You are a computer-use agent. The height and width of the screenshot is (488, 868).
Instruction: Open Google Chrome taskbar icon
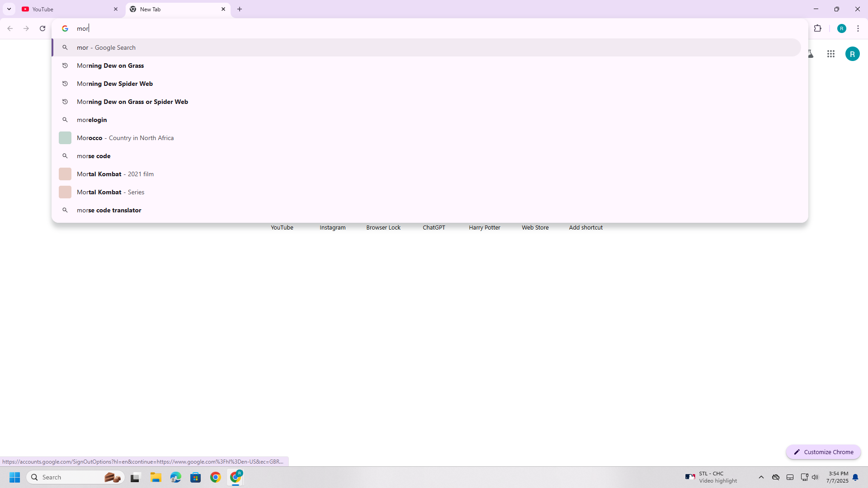point(216,477)
